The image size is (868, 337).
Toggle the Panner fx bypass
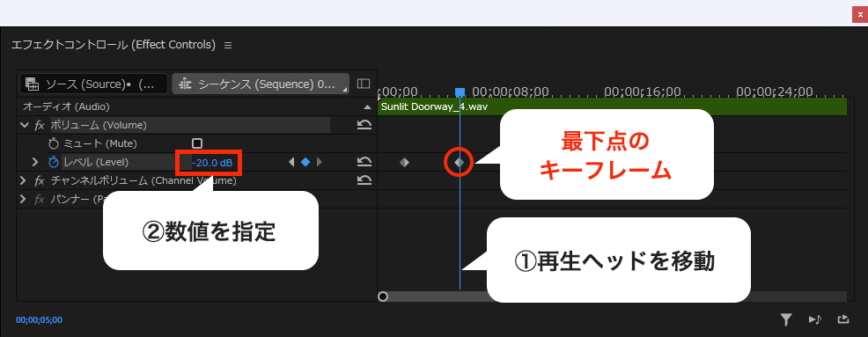point(40,199)
